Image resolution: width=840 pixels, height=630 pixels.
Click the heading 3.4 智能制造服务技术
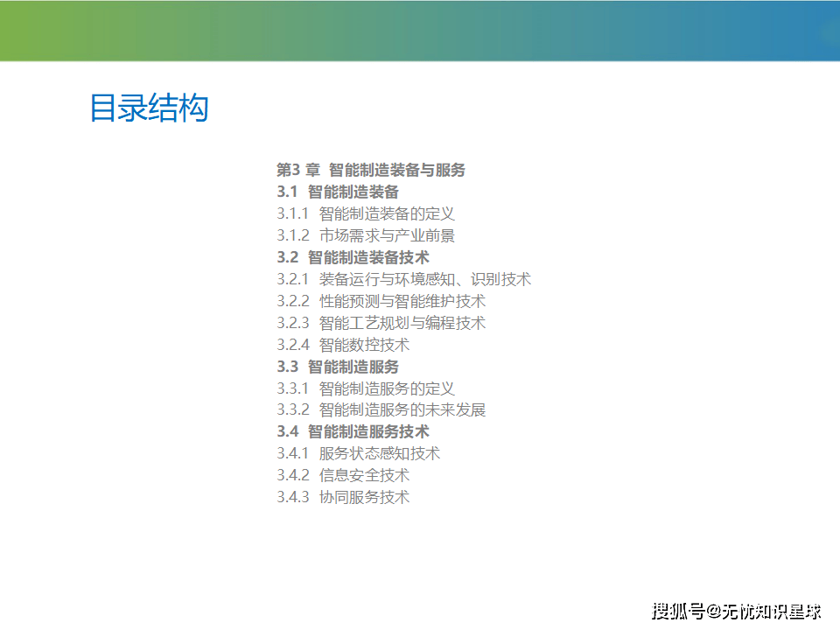[x=353, y=431]
